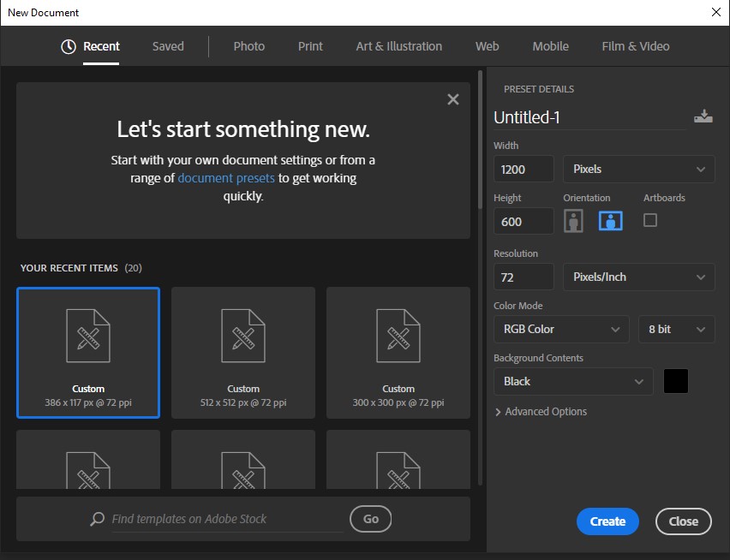730x560 pixels.
Task: Click Go to search Adobe Stock
Action: coord(371,519)
